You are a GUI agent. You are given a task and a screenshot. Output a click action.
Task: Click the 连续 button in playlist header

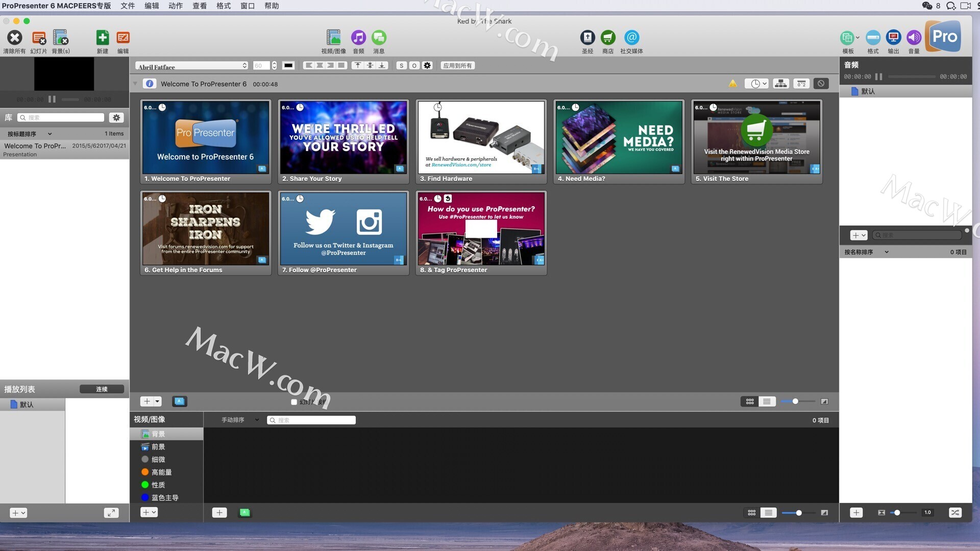(102, 389)
